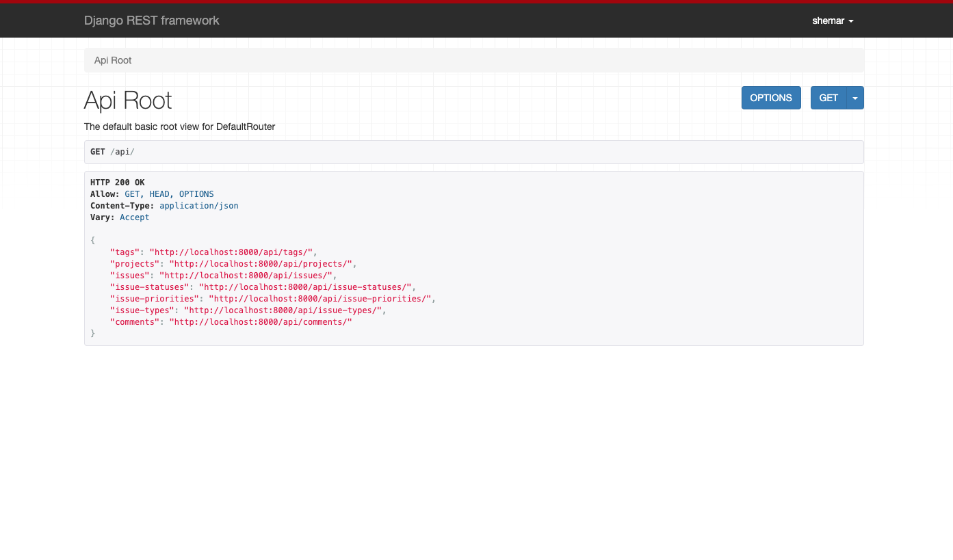Click the Accept value in Vary header

[134, 217]
